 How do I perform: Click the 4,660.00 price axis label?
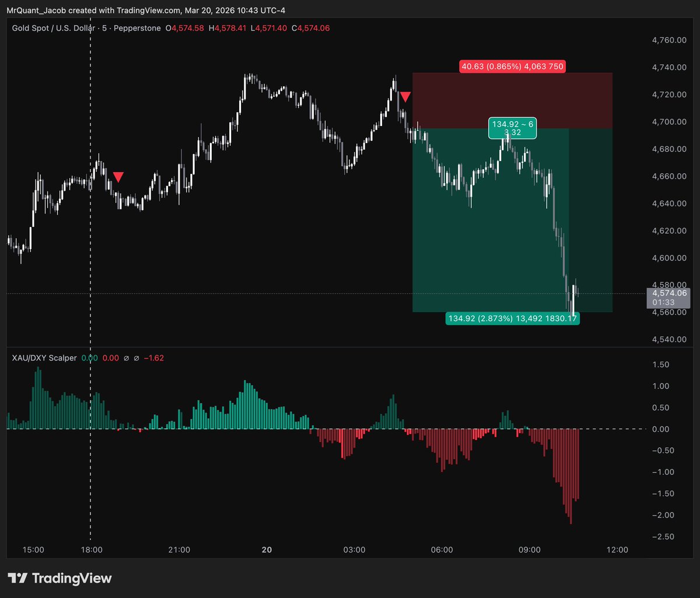[x=668, y=176]
